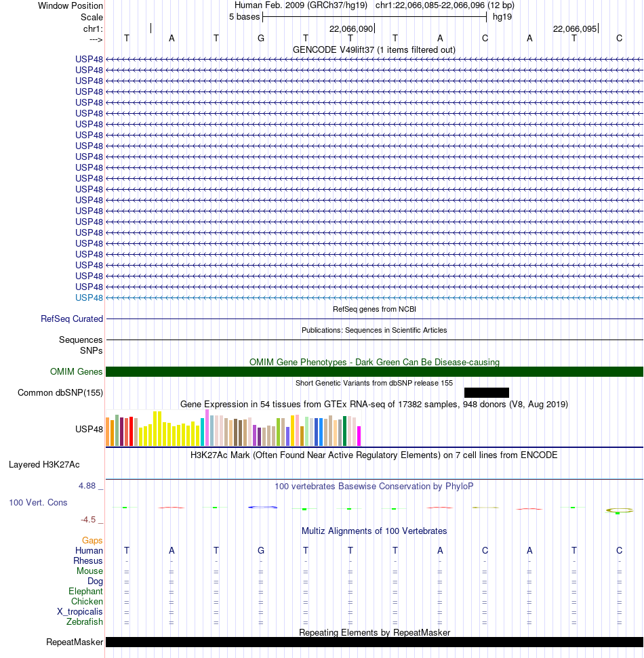Click the '-4.5' PhyloP lower scale value

coord(88,520)
